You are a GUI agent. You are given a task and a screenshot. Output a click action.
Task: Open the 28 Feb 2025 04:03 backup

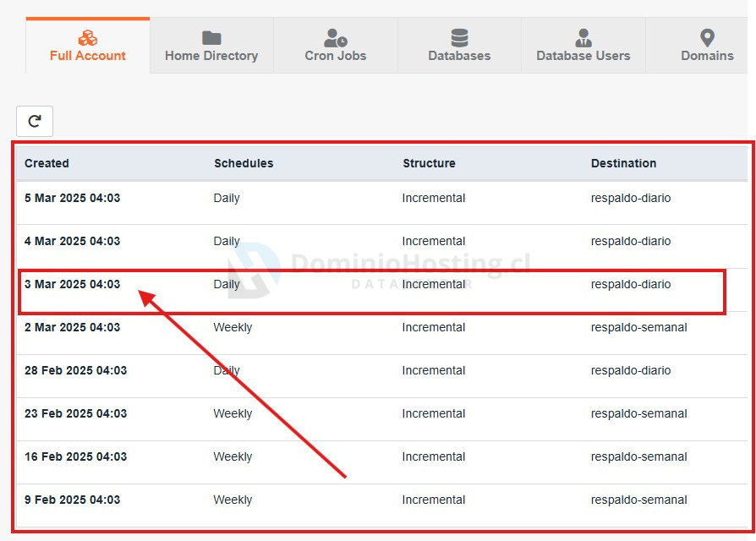pos(76,371)
